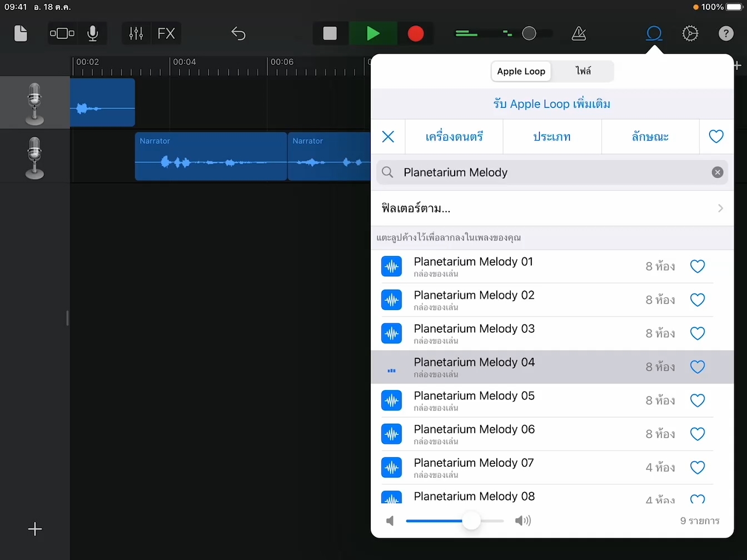Select Planetarium Melody 03 name

click(x=474, y=329)
